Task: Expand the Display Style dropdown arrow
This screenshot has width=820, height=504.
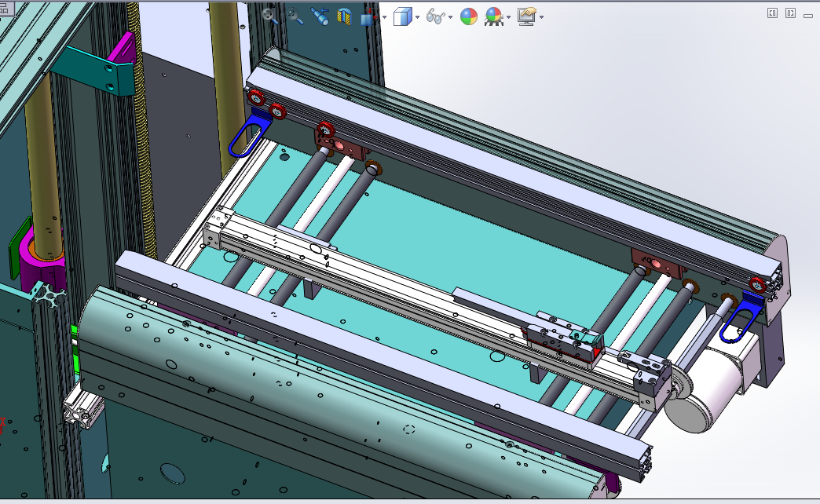Action: [417, 17]
